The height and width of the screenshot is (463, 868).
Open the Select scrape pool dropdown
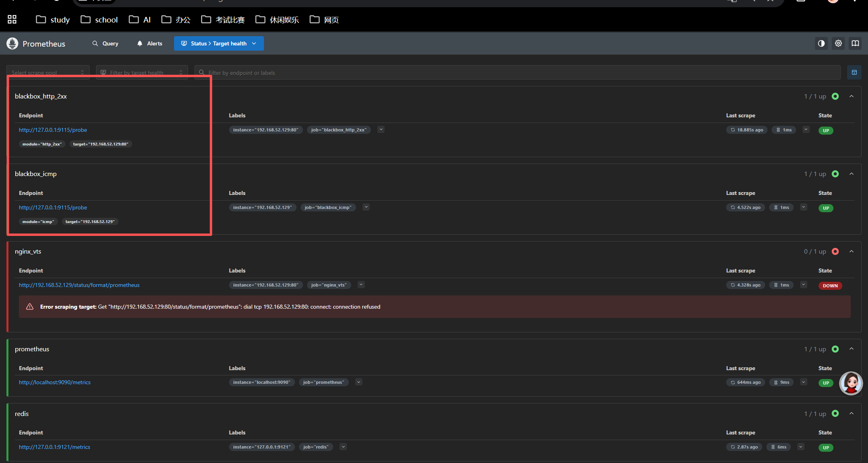tap(48, 72)
